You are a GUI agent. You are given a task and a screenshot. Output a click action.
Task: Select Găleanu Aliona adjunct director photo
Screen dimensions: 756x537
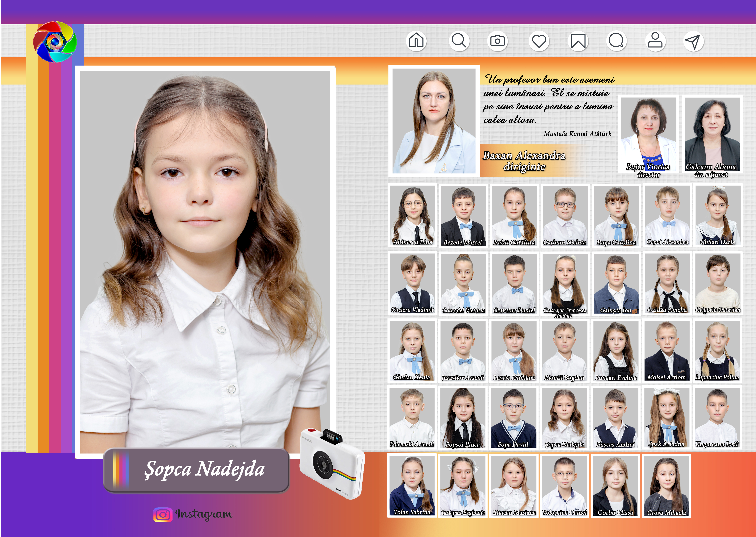point(712,134)
